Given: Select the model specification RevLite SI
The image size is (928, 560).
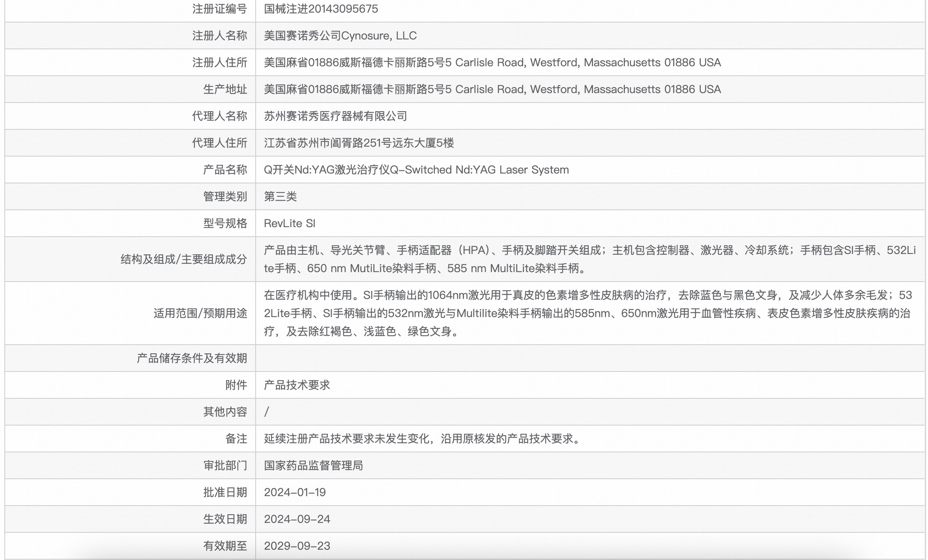Looking at the screenshot, I should (290, 223).
